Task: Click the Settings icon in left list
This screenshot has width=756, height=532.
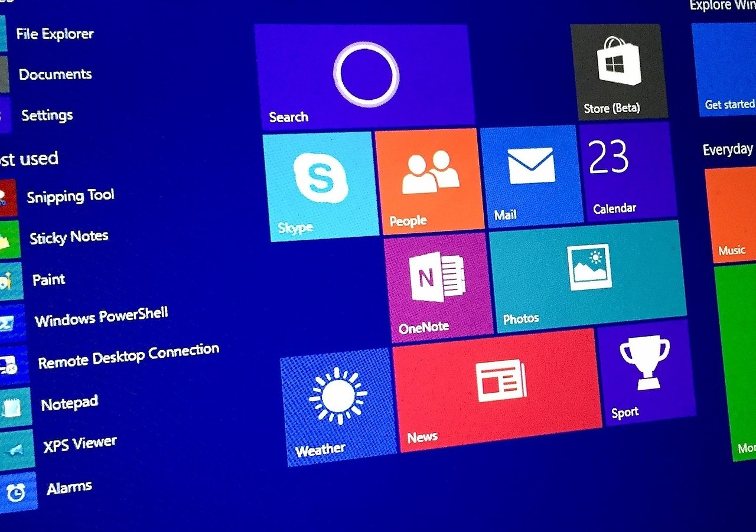Action: point(5,115)
